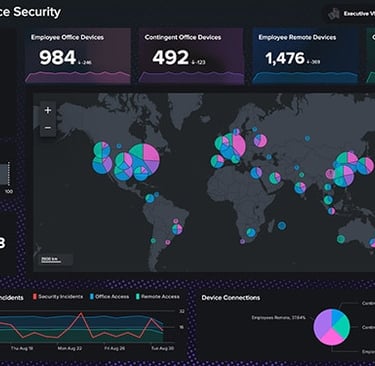Select the small blue marker in central Russia
The image size is (375, 366).
pyautogui.click(x=307, y=138)
